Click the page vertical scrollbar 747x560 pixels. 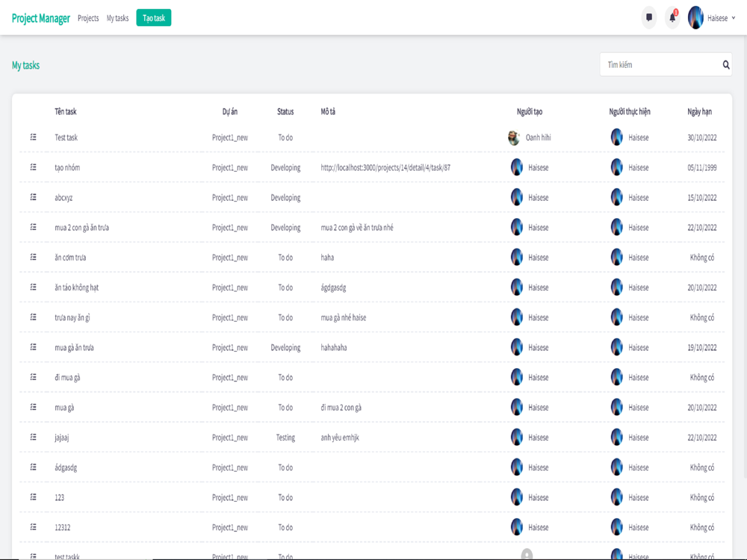click(x=745, y=257)
